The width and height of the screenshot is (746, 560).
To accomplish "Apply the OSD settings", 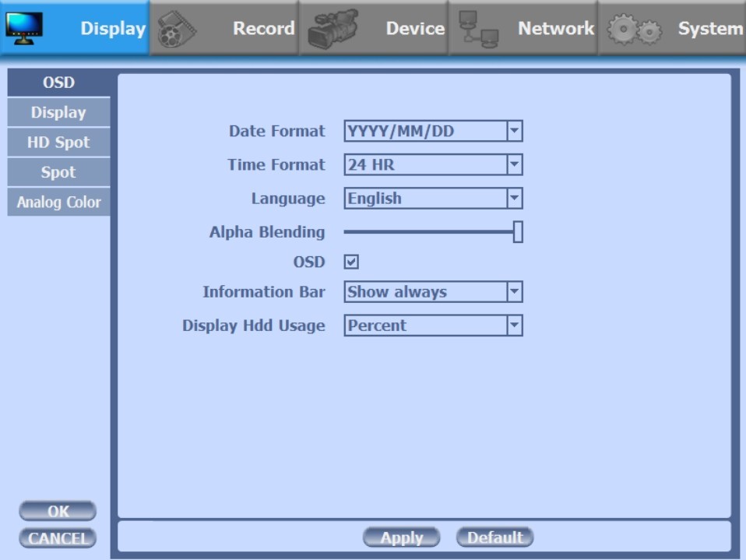I will point(401,537).
